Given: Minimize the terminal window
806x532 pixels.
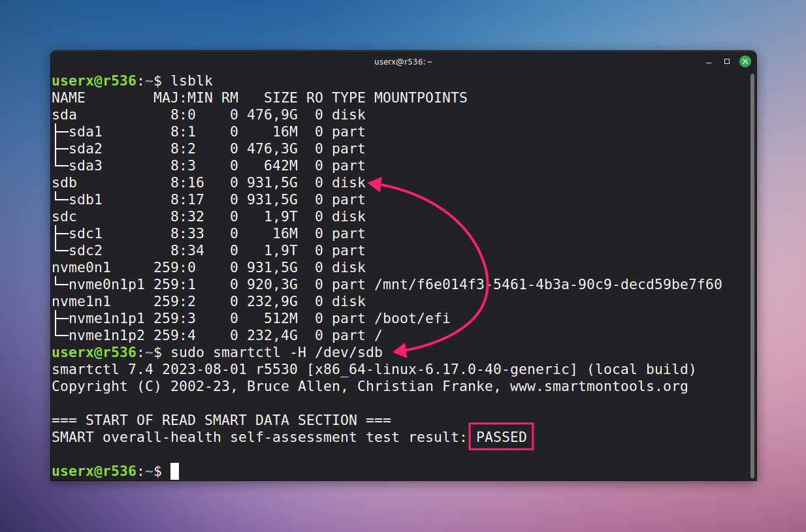Looking at the screenshot, I should (x=710, y=61).
